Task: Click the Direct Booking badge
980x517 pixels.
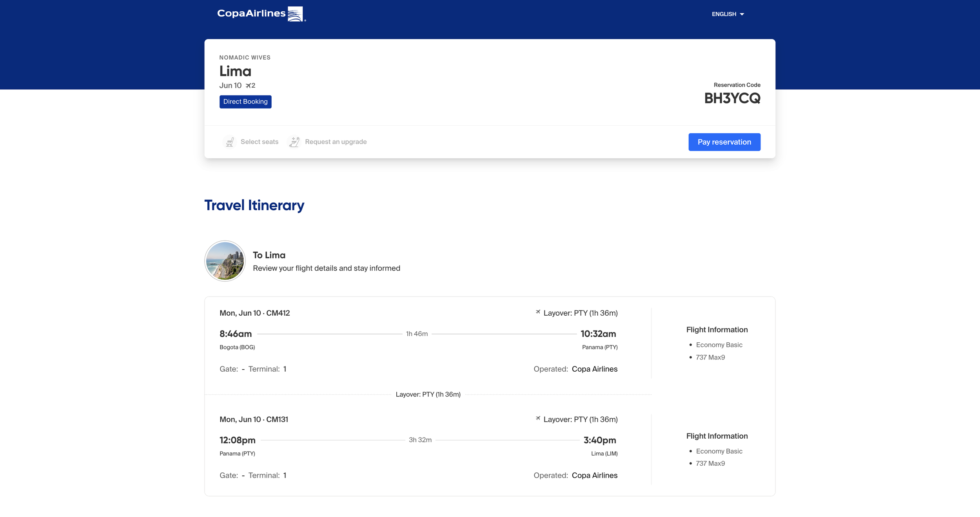Action: coord(245,102)
